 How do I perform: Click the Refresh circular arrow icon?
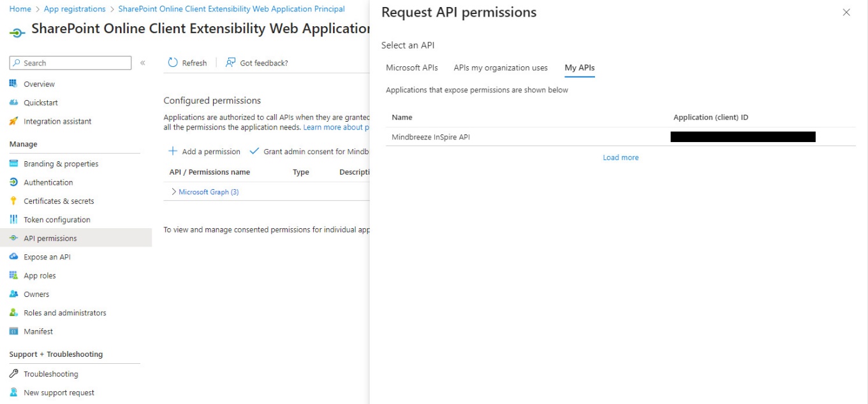173,62
